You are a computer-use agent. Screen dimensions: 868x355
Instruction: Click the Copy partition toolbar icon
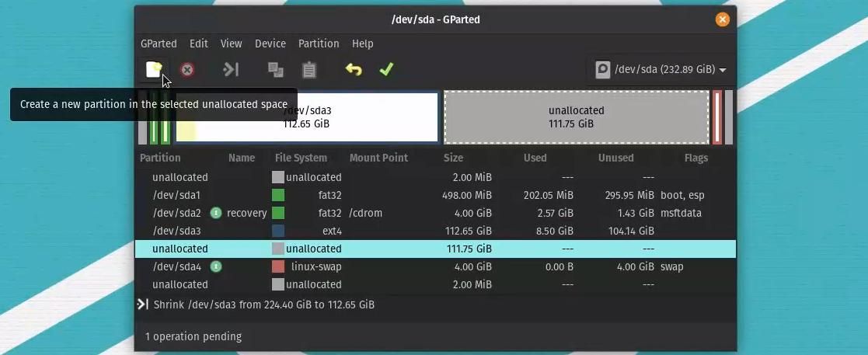click(x=276, y=70)
